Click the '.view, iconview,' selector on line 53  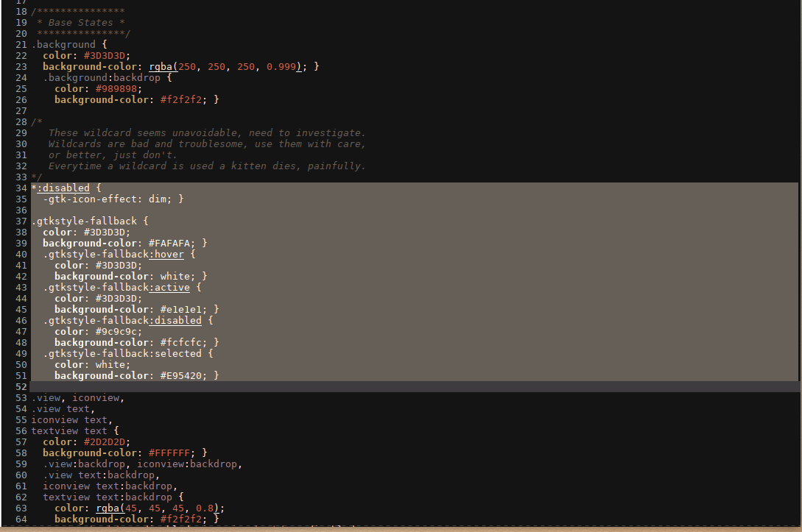coord(78,398)
